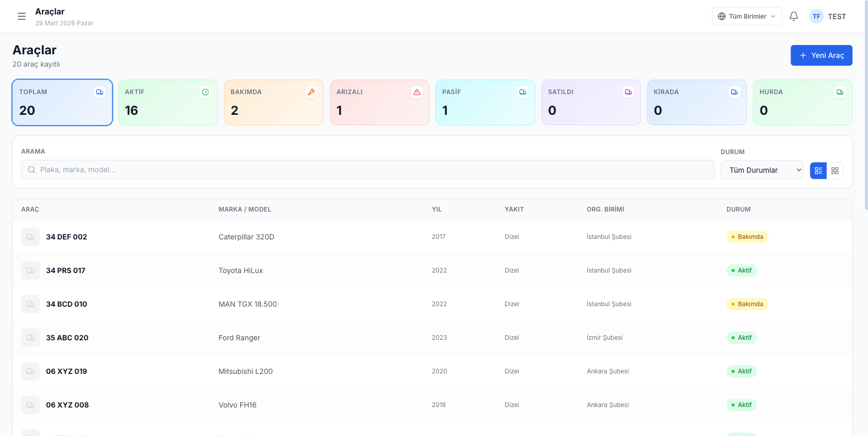Open the Tüm Birimler unit selector
This screenshot has height=436, width=868.
click(x=747, y=17)
